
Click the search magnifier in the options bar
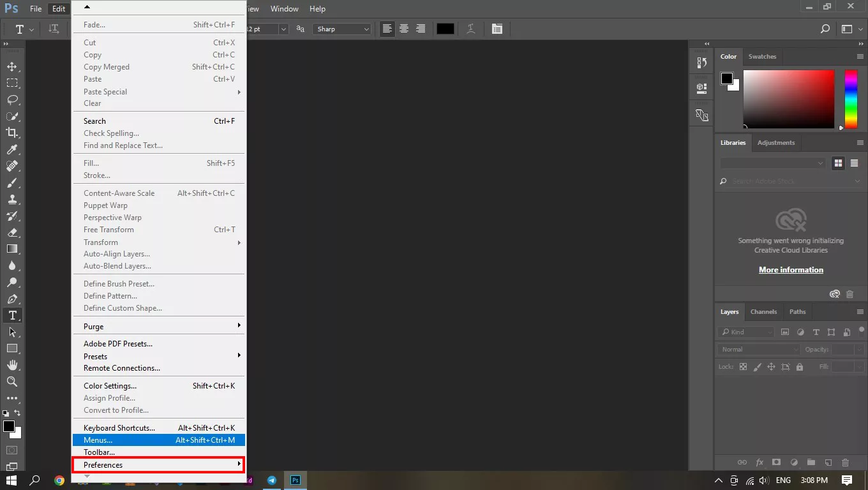[x=825, y=29]
